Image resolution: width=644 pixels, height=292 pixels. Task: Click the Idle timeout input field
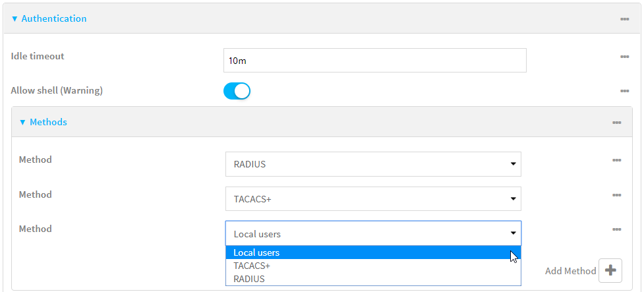tap(374, 60)
